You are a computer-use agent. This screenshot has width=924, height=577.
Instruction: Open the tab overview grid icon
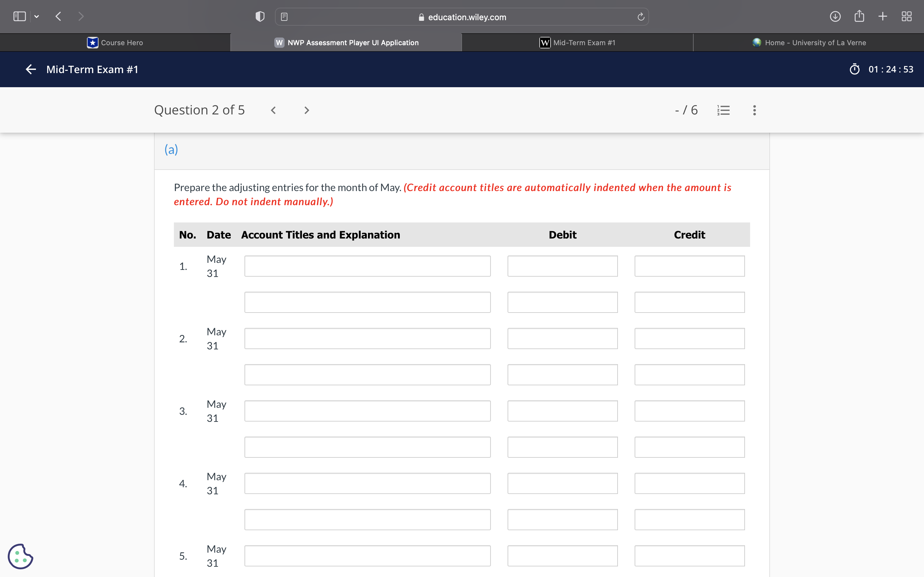(906, 16)
